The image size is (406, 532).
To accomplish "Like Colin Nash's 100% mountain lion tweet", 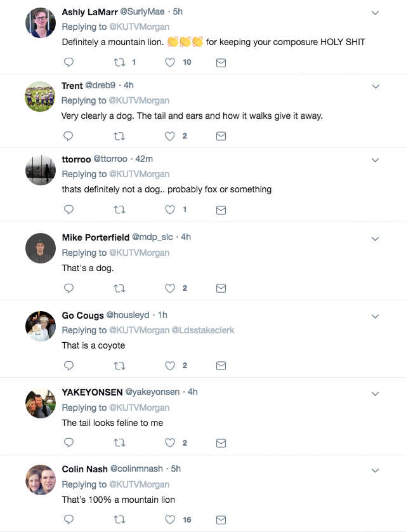I will pyautogui.click(x=170, y=520).
